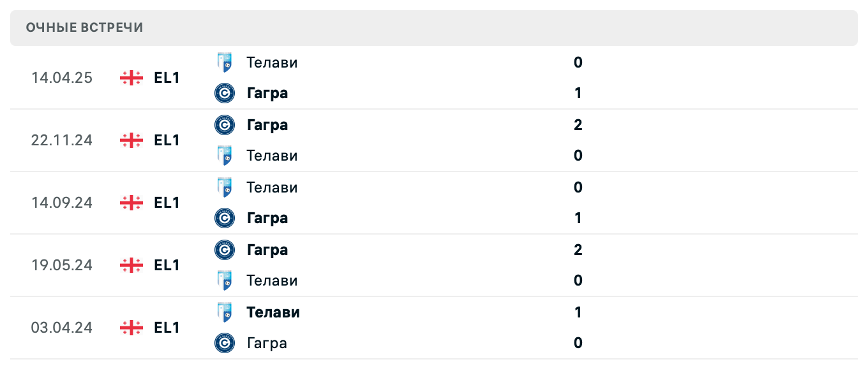Click the Очные встречи section header
The height and width of the screenshot is (371, 868).
click(x=85, y=27)
